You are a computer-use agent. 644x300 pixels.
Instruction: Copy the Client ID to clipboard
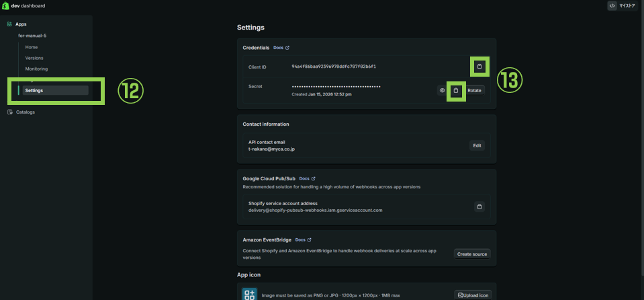[479, 67]
